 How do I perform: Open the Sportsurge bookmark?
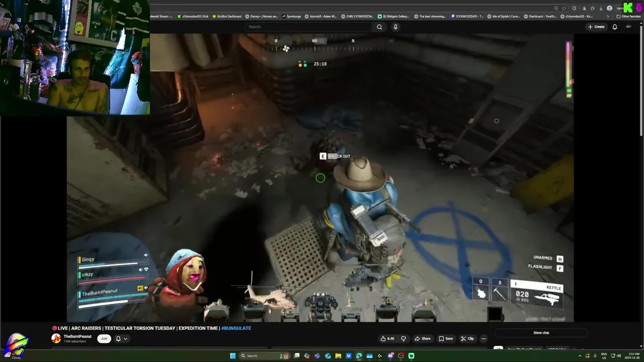[x=291, y=16]
